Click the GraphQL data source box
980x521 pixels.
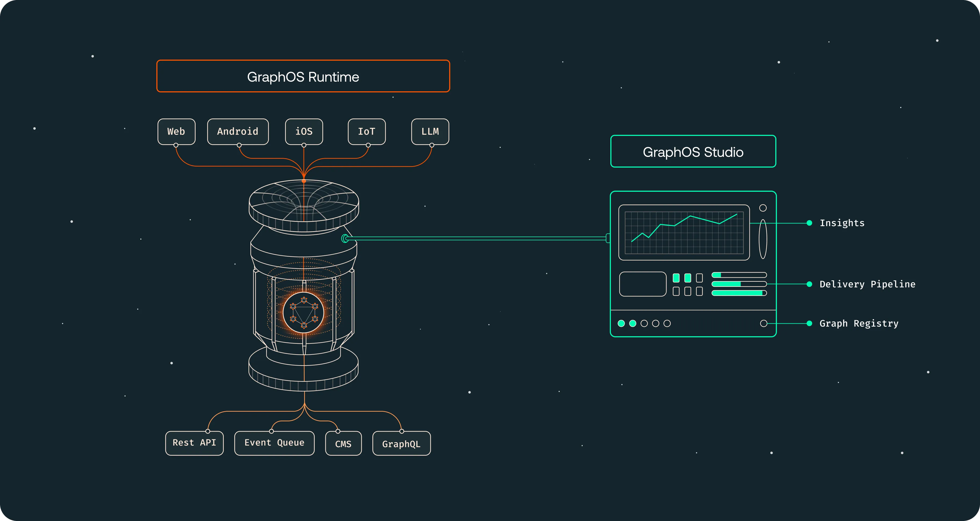point(402,443)
